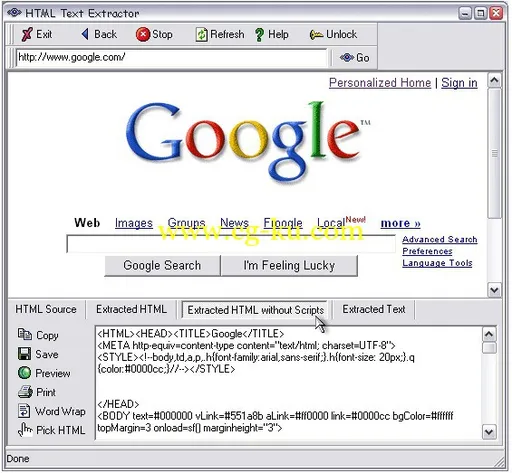Click the code pane scroll down arrow
This screenshot has height=473, width=512.
489,432
